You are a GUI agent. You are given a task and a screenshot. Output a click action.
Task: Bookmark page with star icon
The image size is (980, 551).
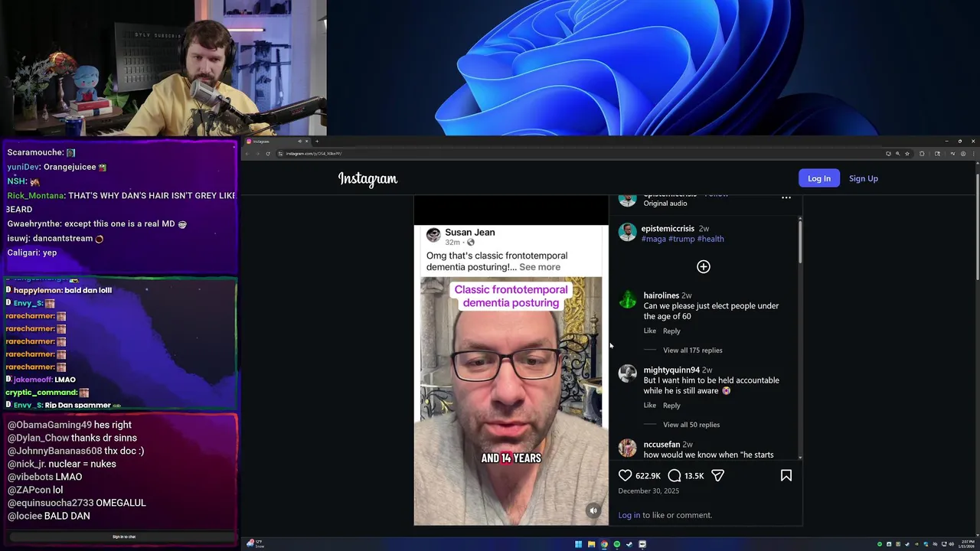(x=907, y=154)
